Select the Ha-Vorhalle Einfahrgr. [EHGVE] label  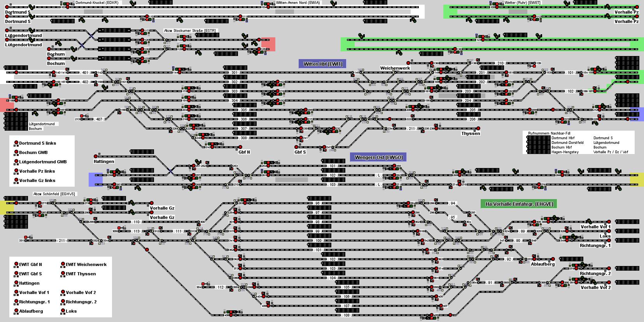point(519,204)
